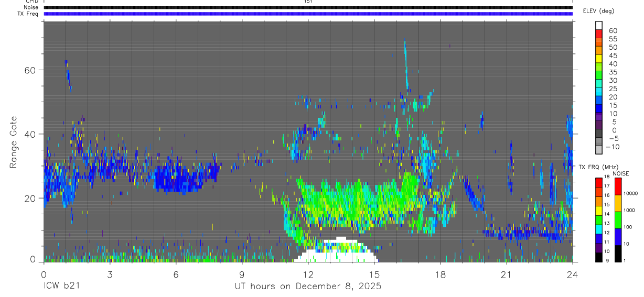The image size is (644, 297).
Task: Click the x-axis tick label "3"
Action: [x=110, y=274]
